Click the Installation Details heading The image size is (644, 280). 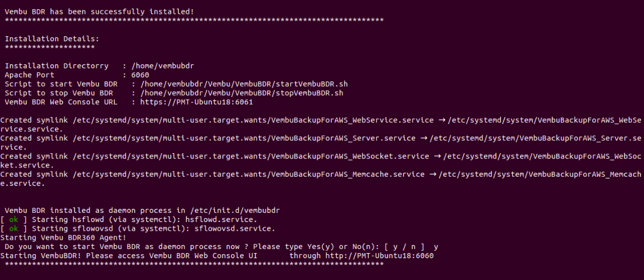[x=52, y=38]
